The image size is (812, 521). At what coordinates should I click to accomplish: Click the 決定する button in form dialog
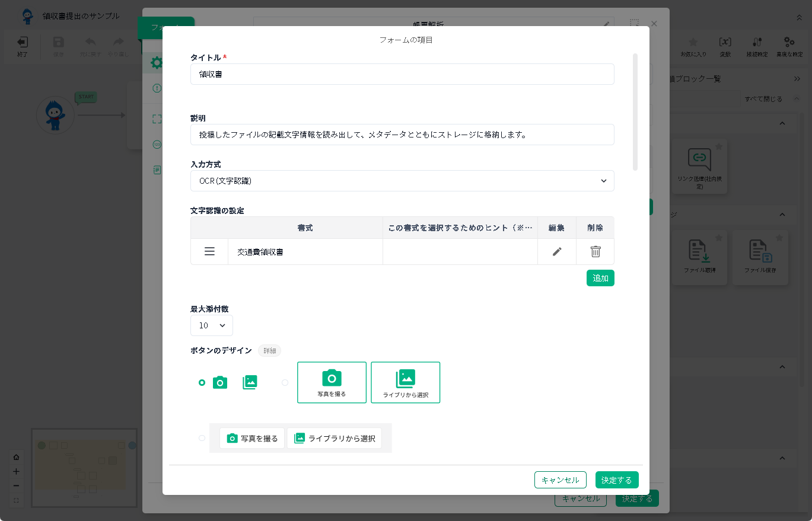617,480
